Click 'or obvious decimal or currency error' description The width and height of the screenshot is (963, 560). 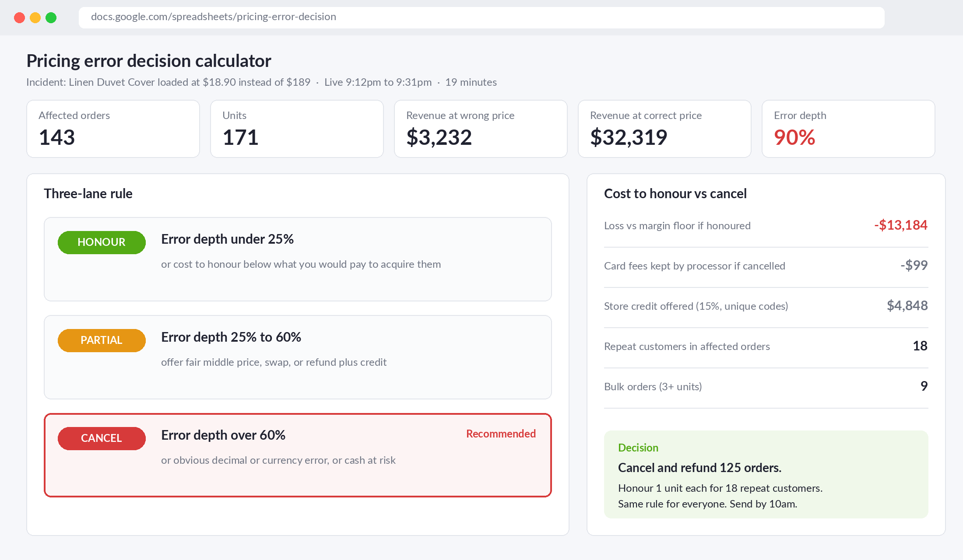point(278,460)
